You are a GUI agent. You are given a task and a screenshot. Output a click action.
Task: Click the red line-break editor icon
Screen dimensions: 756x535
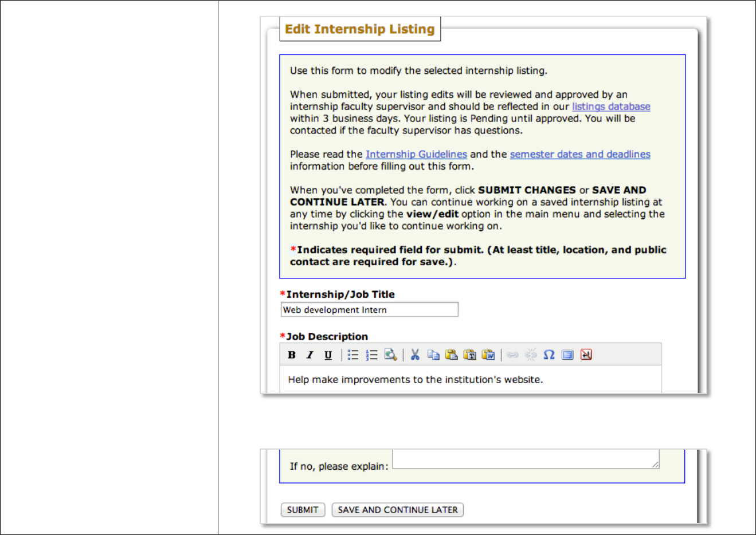coord(586,355)
